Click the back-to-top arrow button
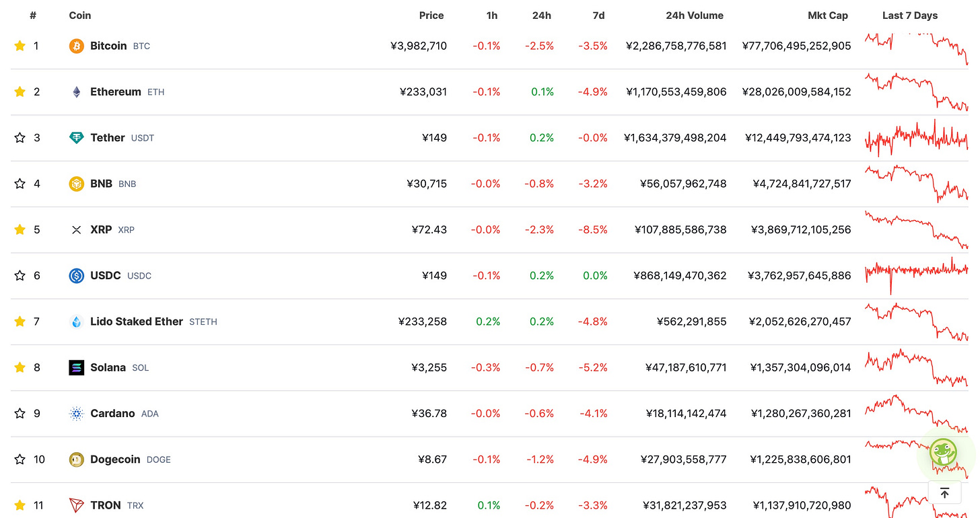This screenshot has width=980, height=518. (944, 493)
